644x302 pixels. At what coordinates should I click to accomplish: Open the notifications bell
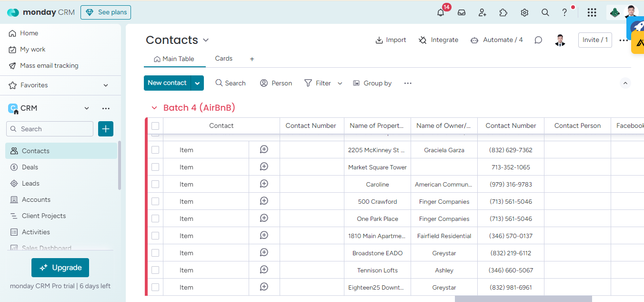[441, 12]
